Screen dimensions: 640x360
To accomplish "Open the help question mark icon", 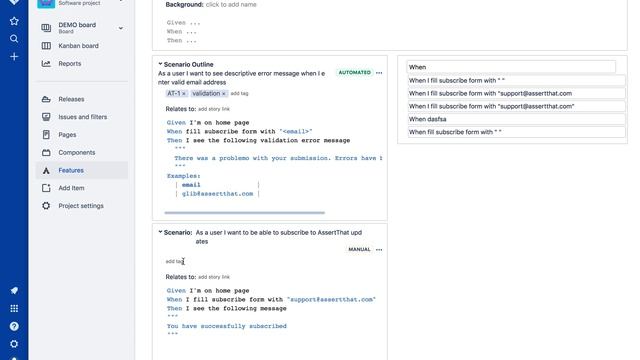I will coord(14,326).
